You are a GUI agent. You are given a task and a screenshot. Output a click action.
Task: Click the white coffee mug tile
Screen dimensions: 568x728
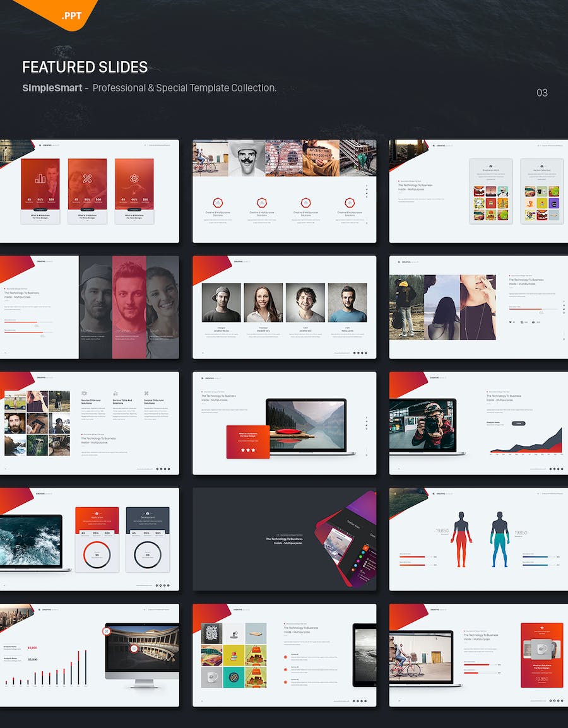(212, 677)
